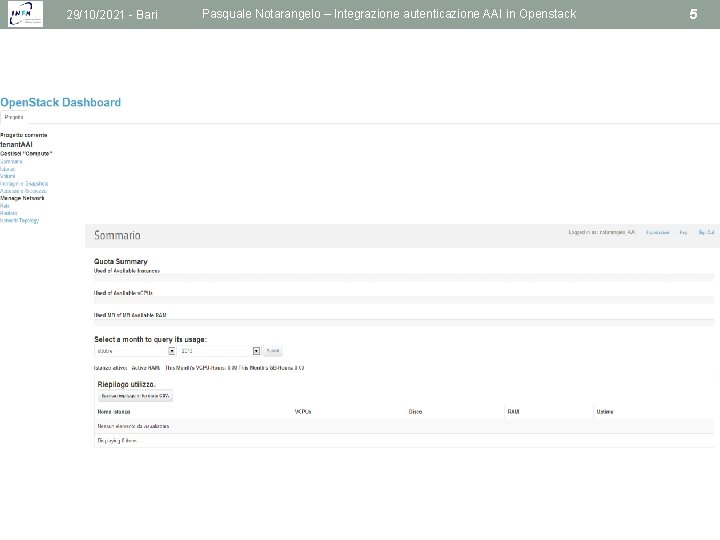Click the Riepilogo utilizzo heading

coord(126,384)
